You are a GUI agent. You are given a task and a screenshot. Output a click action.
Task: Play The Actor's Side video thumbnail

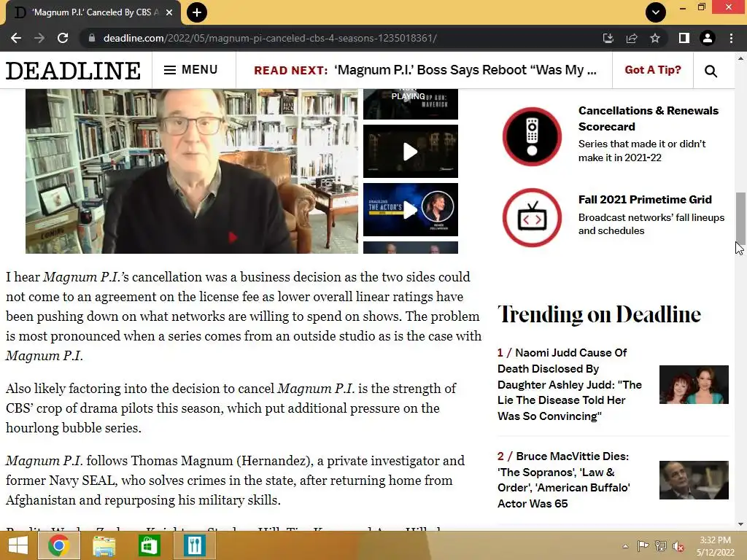click(410, 209)
